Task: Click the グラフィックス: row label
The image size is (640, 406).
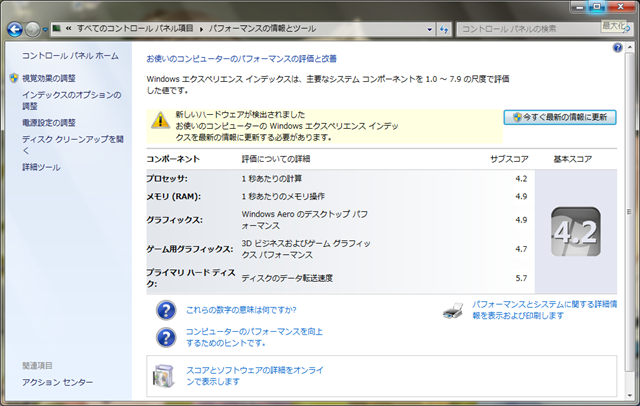Action: (x=174, y=220)
